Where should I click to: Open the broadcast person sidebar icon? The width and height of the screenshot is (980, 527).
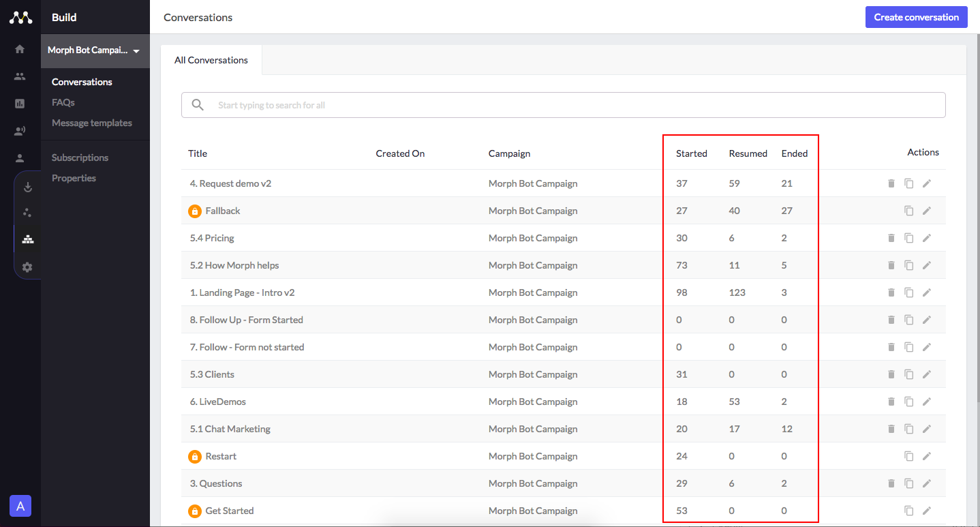tap(20, 131)
